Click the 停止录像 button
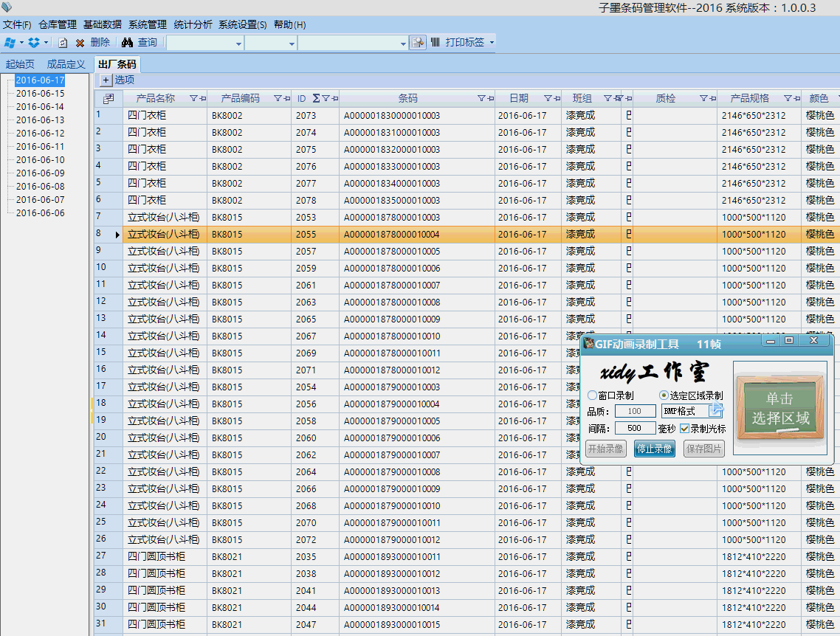Screen dimensions: 840x636 point(654,449)
